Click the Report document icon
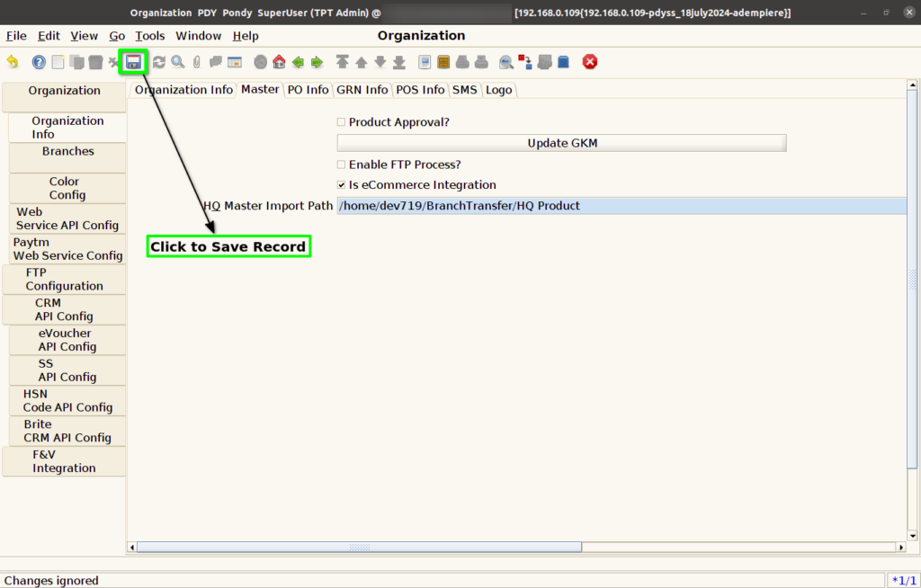The width and height of the screenshot is (921, 588). (425, 62)
